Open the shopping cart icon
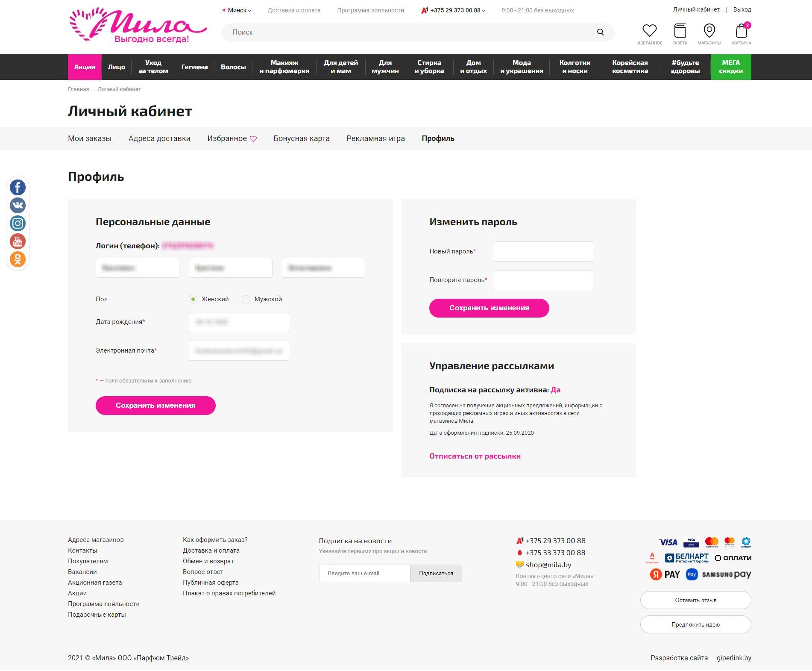Viewport: 812px width, 671px height. [741, 31]
